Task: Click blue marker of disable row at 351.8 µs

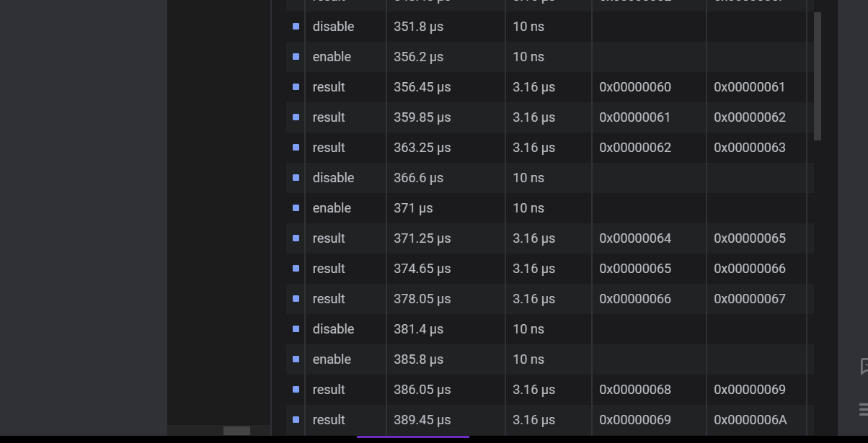Action: [296, 27]
